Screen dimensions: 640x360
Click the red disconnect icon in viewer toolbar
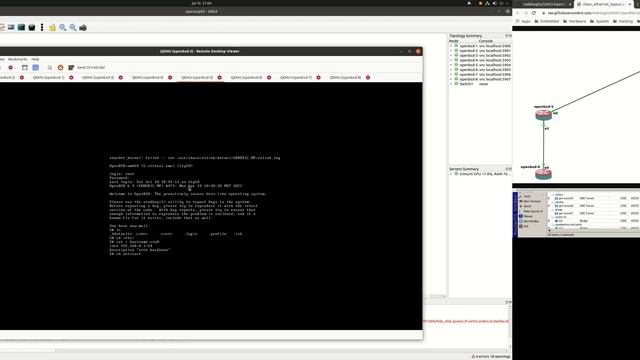pos(11,67)
